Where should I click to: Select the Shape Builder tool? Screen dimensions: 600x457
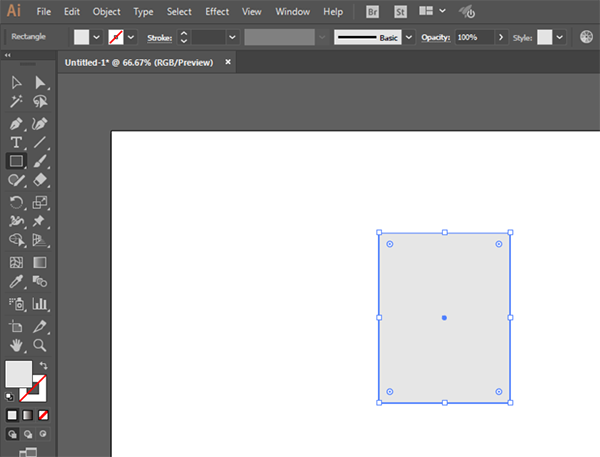click(16, 240)
